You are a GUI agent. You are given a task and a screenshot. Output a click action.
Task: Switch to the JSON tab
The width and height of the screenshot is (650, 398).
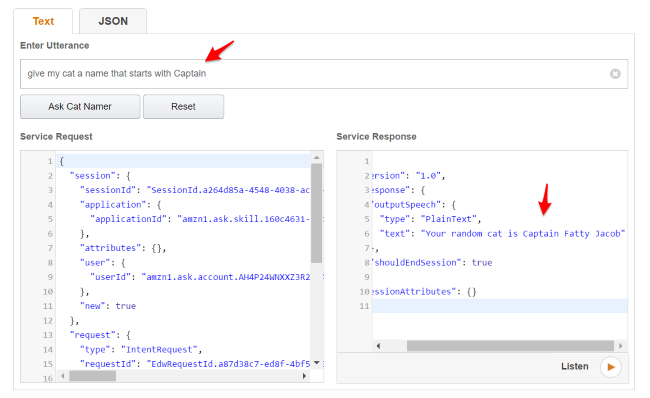click(x=113, y=21)
